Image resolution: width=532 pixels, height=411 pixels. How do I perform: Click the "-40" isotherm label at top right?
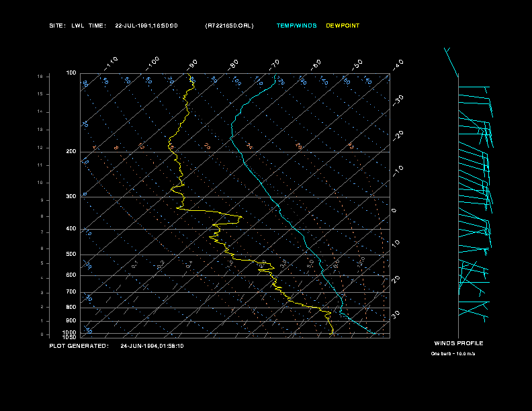point(398,64)
